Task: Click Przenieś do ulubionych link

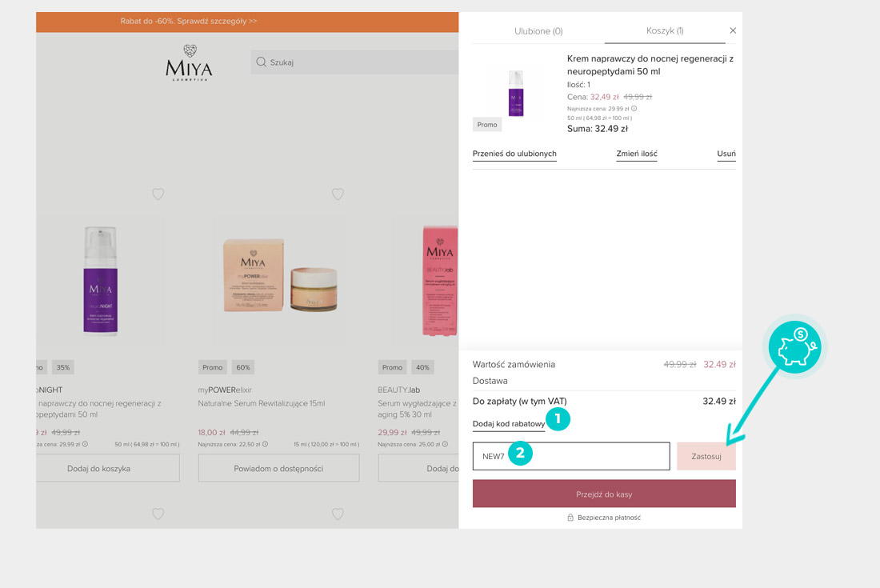Action: (514, 154)
